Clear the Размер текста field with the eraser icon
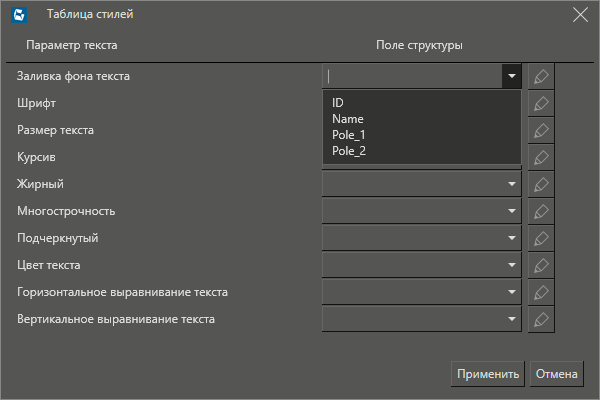Image resolution: width=600 pixels, height=400 pixels. (541, 130)
